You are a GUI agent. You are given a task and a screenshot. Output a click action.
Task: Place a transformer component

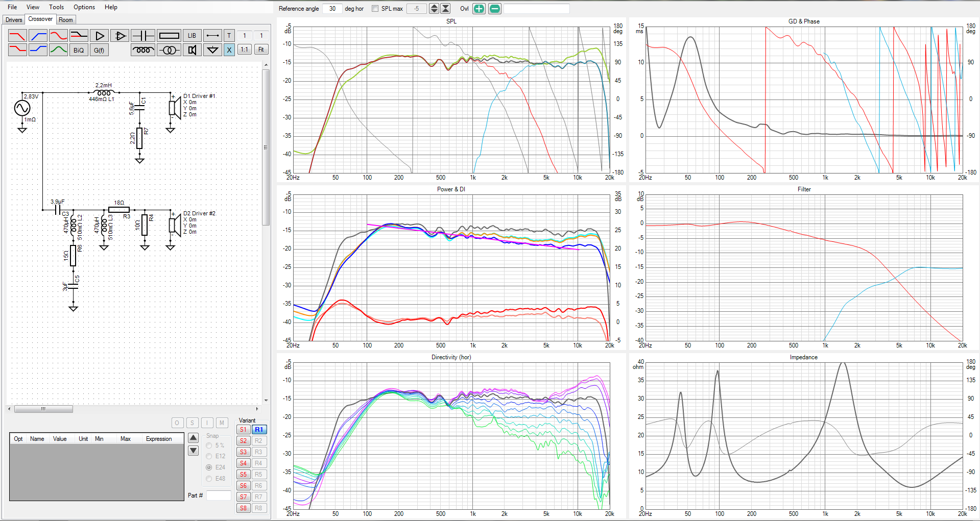coord(169,50)
